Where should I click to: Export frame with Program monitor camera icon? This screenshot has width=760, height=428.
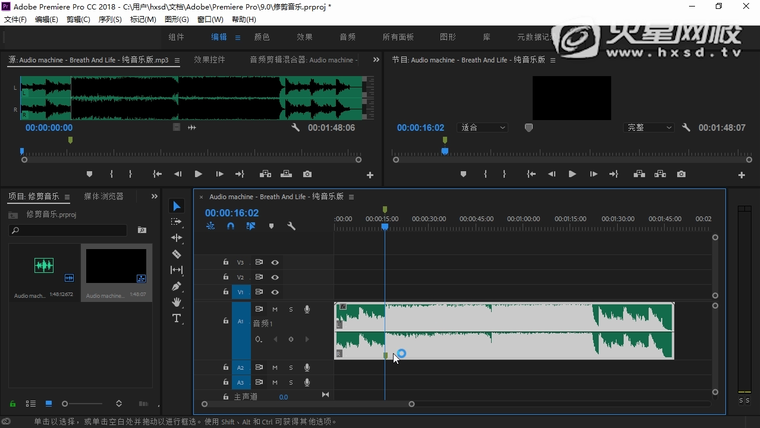pyautogui.click(x=681, y=174)
